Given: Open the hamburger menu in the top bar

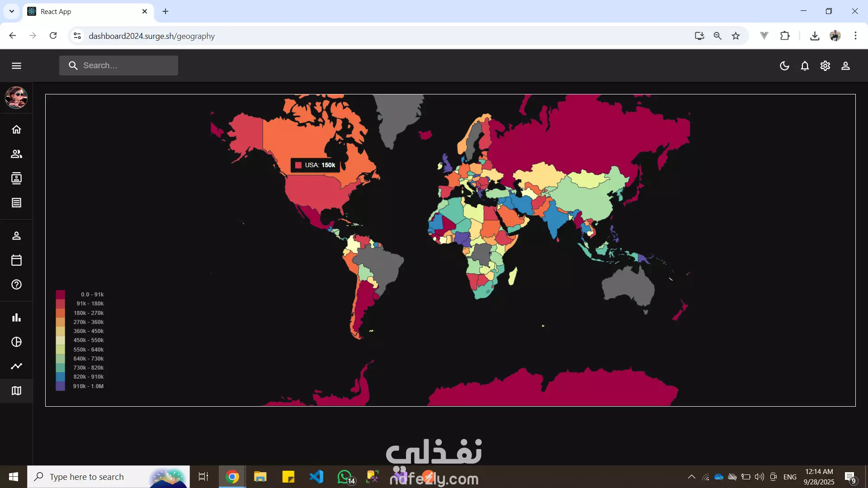Looking at the screenshot, I should coord(17,66).
